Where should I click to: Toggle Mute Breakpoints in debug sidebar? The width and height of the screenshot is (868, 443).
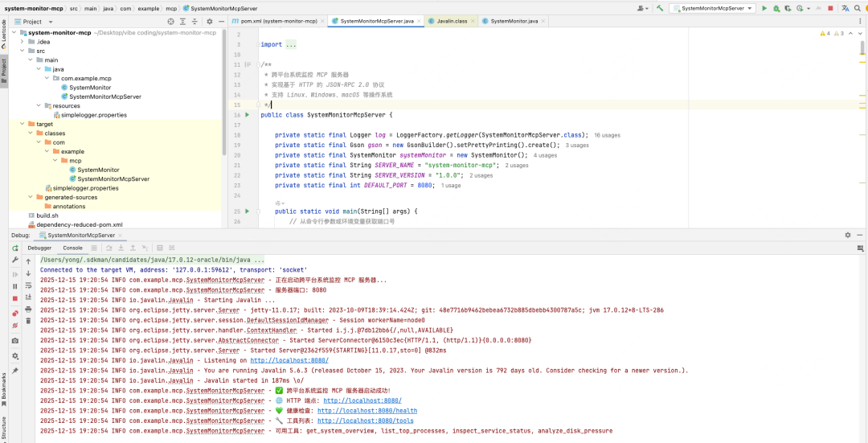tap(14, 326)
